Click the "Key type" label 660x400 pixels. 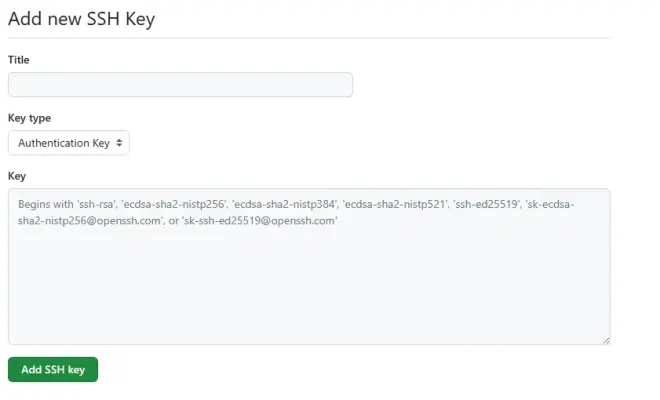point(30,118)
